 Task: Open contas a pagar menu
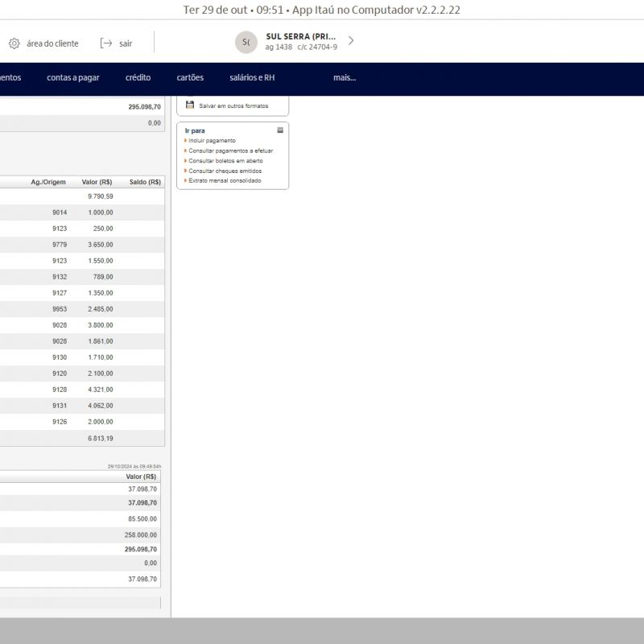click(x=73, y=78)
